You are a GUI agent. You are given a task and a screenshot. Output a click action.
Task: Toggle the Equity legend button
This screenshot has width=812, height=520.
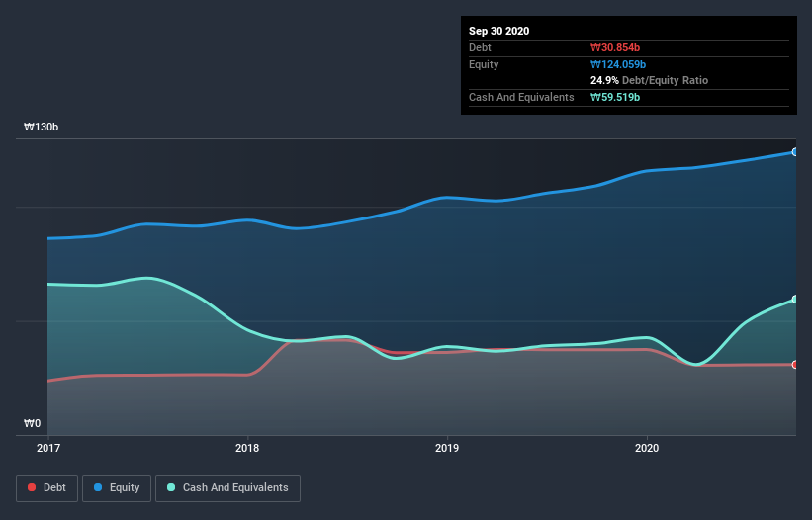tap(117, 488)
